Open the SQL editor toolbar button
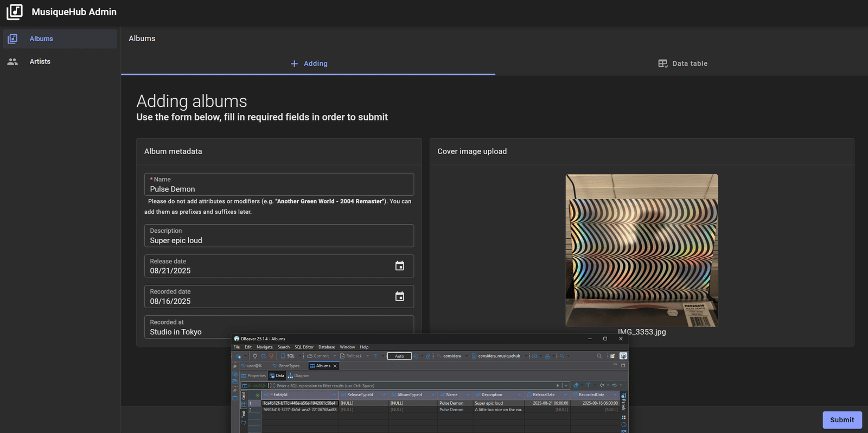The height and width of the screenshot is (433, 868). coord(288,356)
